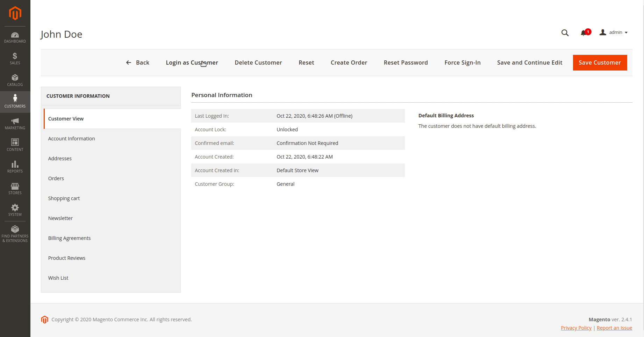
Task: Open the Privacy Policy link
Action: point(576,328)
